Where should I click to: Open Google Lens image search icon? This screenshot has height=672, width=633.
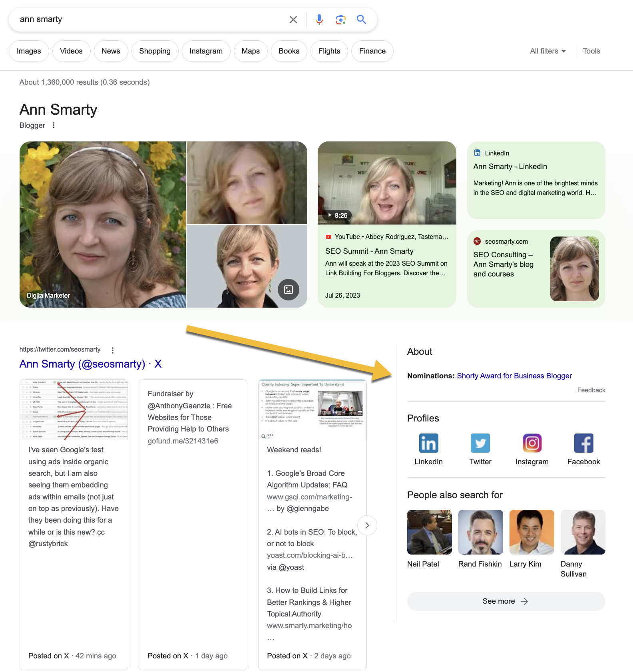340,20
